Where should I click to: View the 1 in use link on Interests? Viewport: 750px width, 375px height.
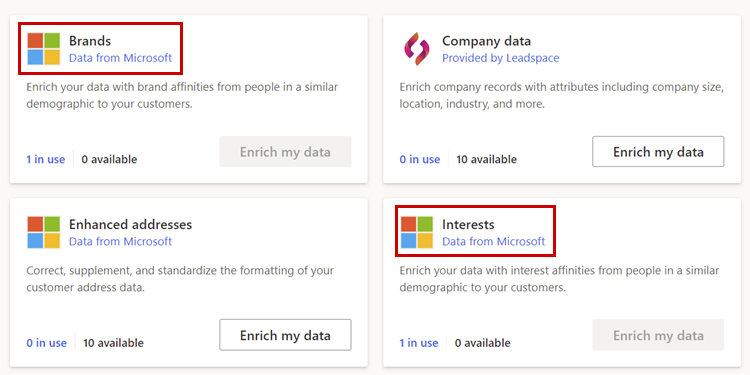click(419, 343)
